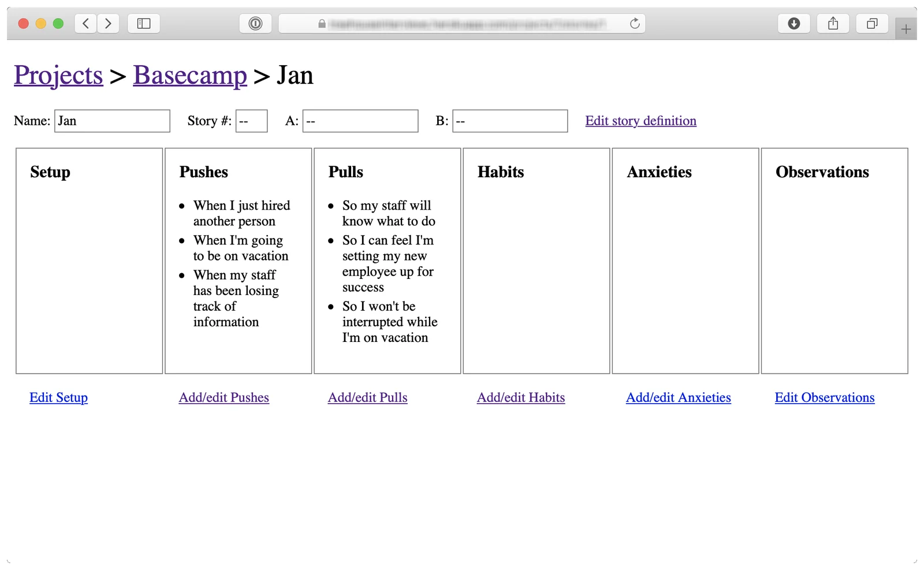Image resolution: width=924 pixels, height=570 pixels.
Task: Open the 1Password extension icon
Action: pos(255,24)
